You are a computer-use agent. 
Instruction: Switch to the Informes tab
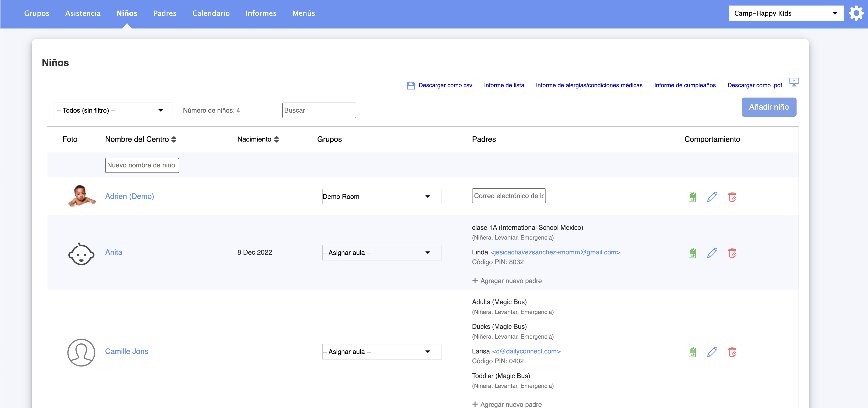coord(261,14)
